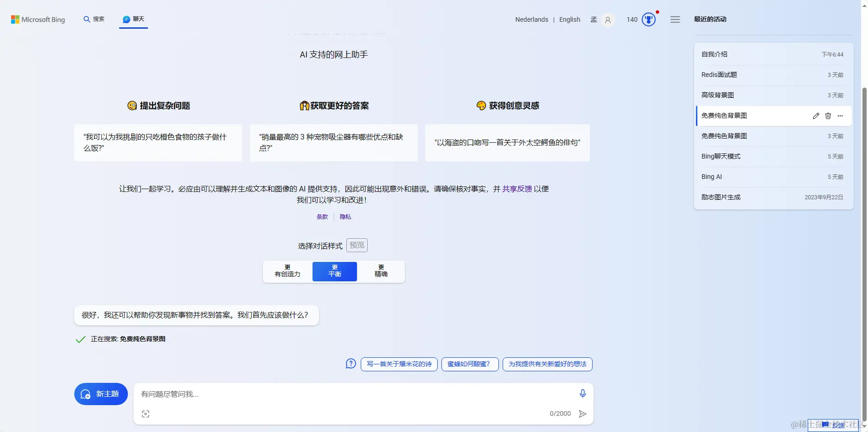Switch language to English
Image resolution: width=868 pixels, height=432 pixels.
(569, 19)
